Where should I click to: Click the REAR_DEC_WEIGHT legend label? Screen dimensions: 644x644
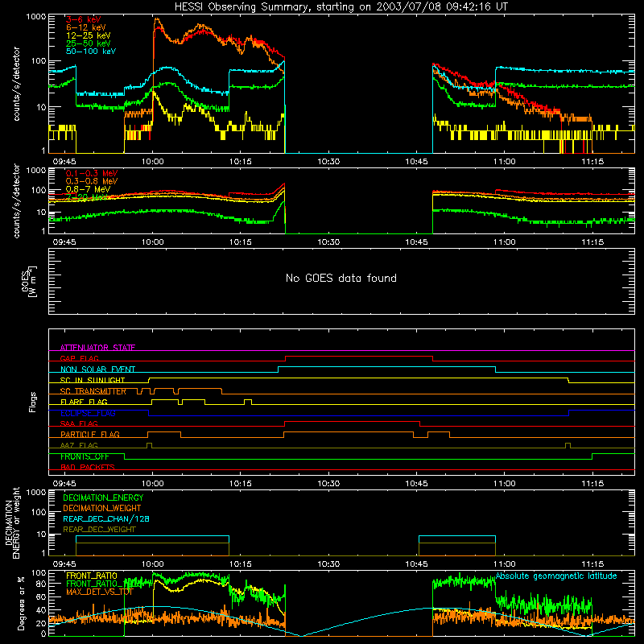pyautogui.click(x=99, y=530)
